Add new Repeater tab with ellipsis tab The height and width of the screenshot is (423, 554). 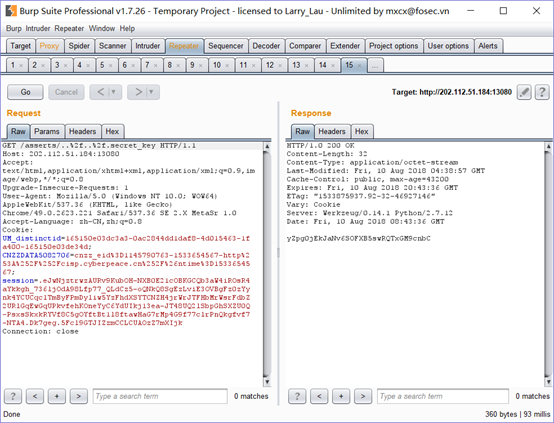pyautogui.click(x=375, y=65)
